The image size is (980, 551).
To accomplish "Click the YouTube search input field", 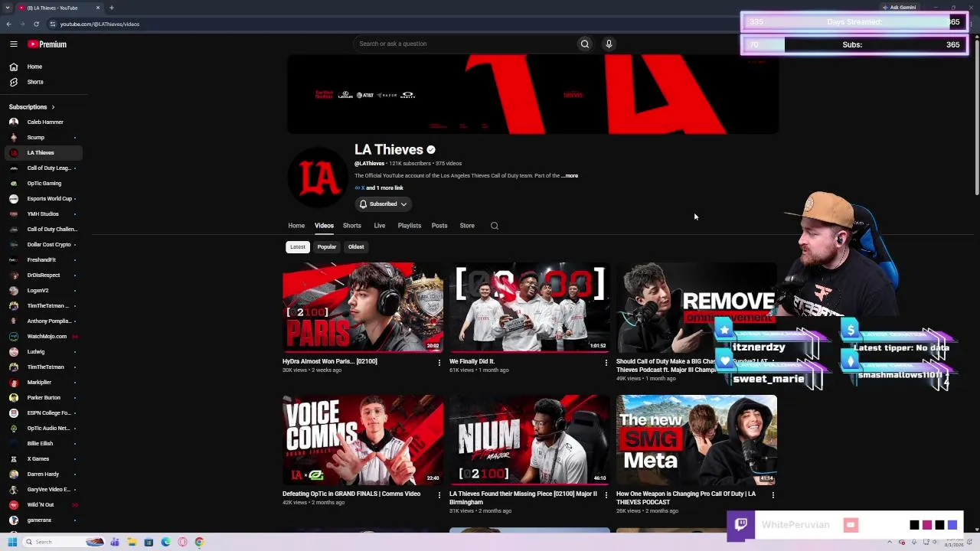I will coord(465,44).
